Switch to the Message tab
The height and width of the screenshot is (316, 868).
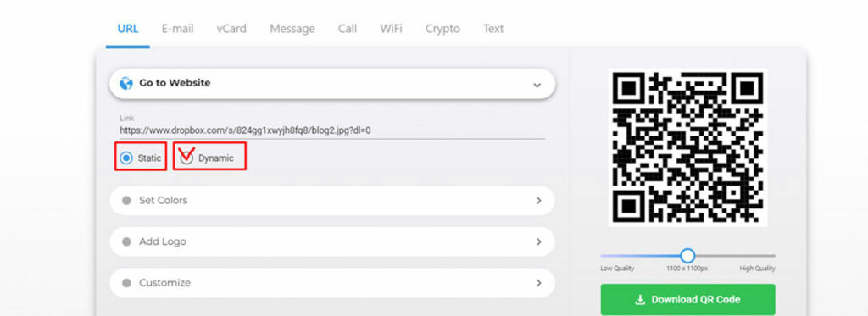292,29
